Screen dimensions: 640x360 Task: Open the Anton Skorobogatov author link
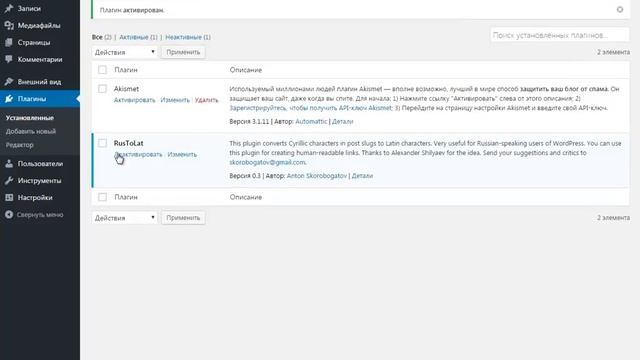pyautogui.click(x=317, y=176)
